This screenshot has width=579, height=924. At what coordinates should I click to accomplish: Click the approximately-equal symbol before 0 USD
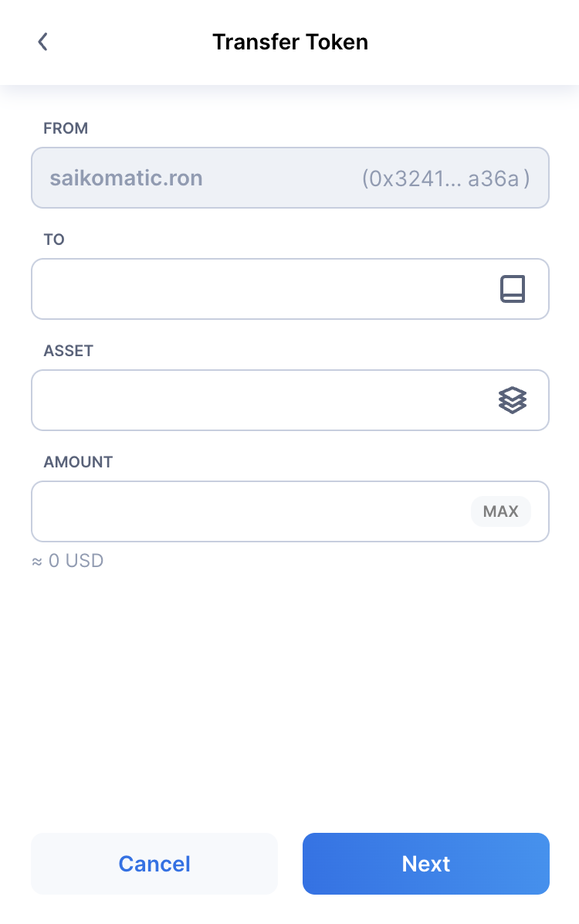pyautogui.click(x=37, y=562)
